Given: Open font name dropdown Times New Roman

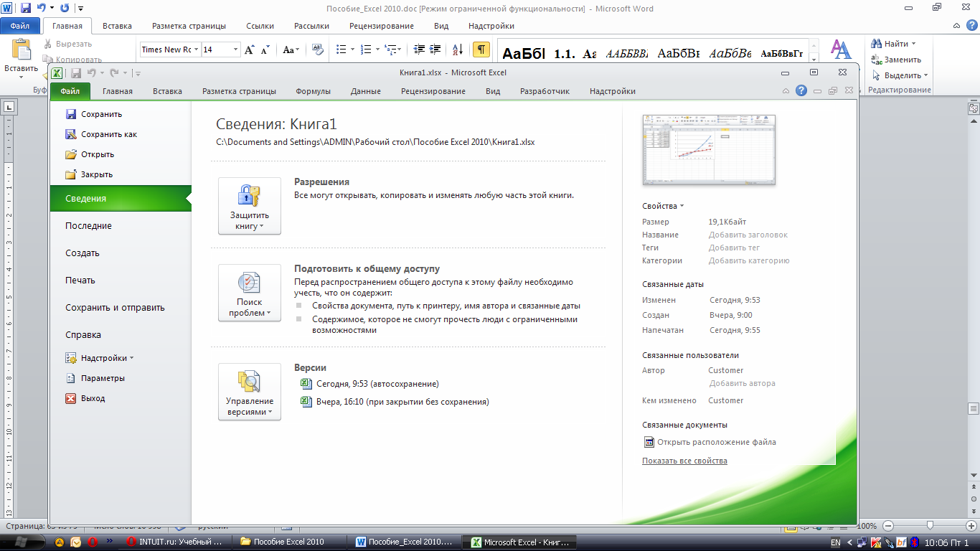Looking at the screenshot, I should [197, 50].
